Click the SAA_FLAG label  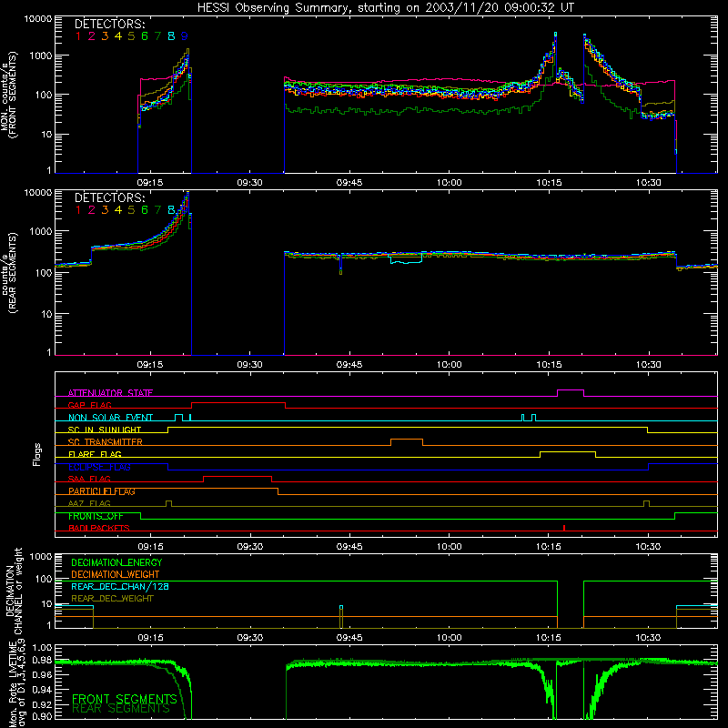[89, 480]
